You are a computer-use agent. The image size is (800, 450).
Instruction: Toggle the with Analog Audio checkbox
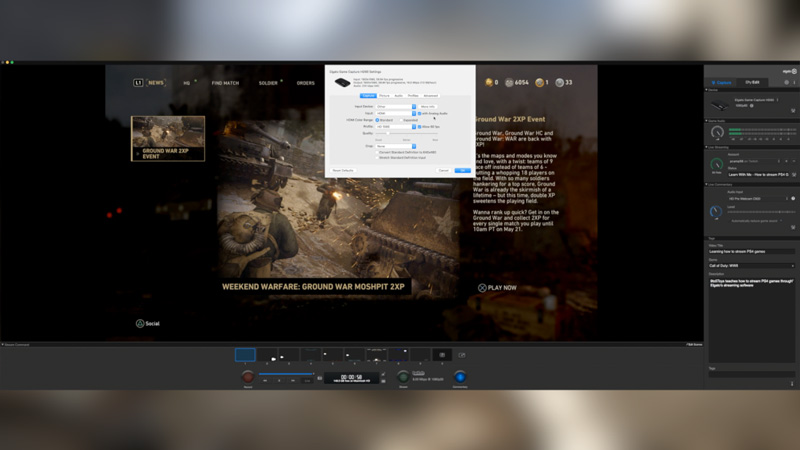pyautogui.click(x=420, y=113)
